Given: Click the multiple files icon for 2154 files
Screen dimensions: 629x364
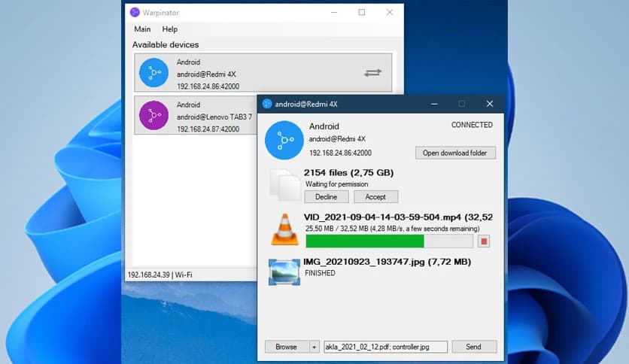Looking at the screenshot, I should (285, 185).
